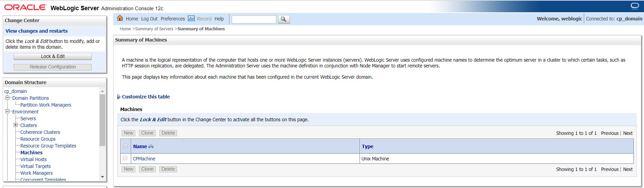Click Summary of Servers breadcrumb
The image size is (644, 188).
(154, 29)
